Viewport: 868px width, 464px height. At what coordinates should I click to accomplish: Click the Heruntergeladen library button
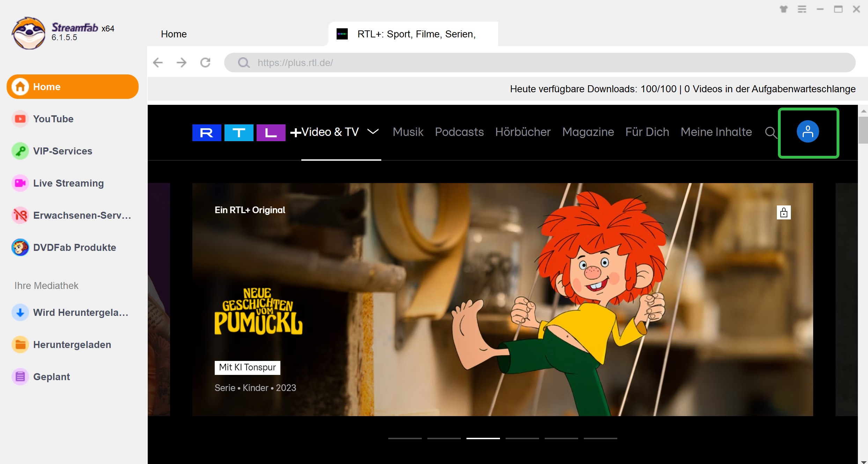(72, 344)
